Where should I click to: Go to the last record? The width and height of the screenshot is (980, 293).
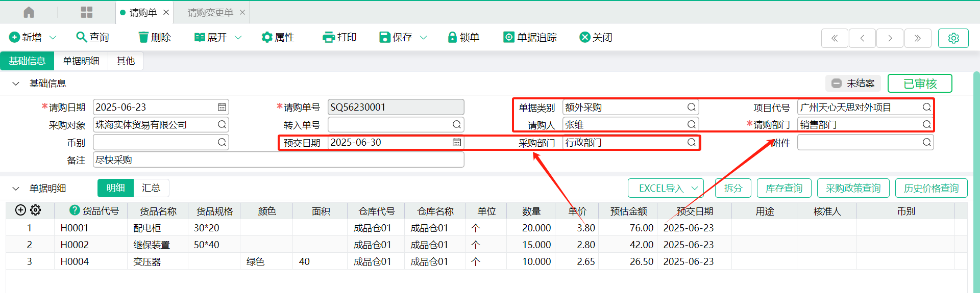tap(917, 38)
